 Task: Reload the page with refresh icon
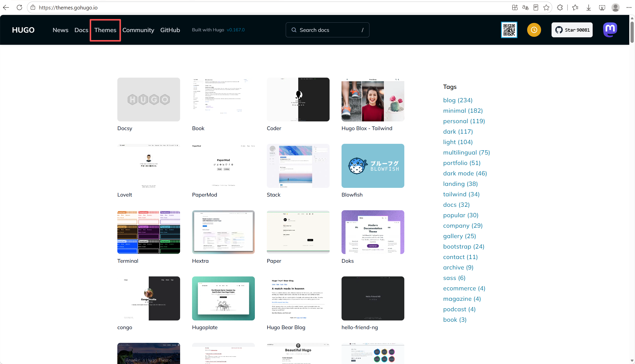click(19, 7)
